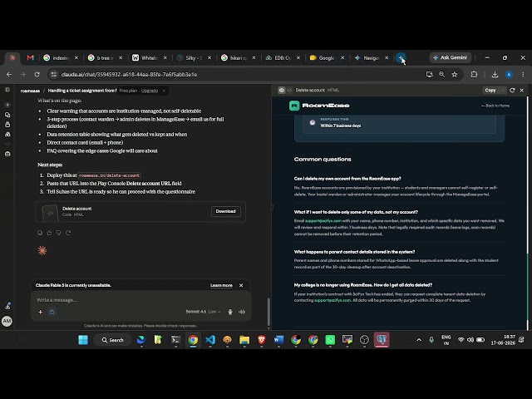This screenshot has width=532, height=399.
Task: Open WhatsApp from the taskbar
Action: [x=330, y=340]
